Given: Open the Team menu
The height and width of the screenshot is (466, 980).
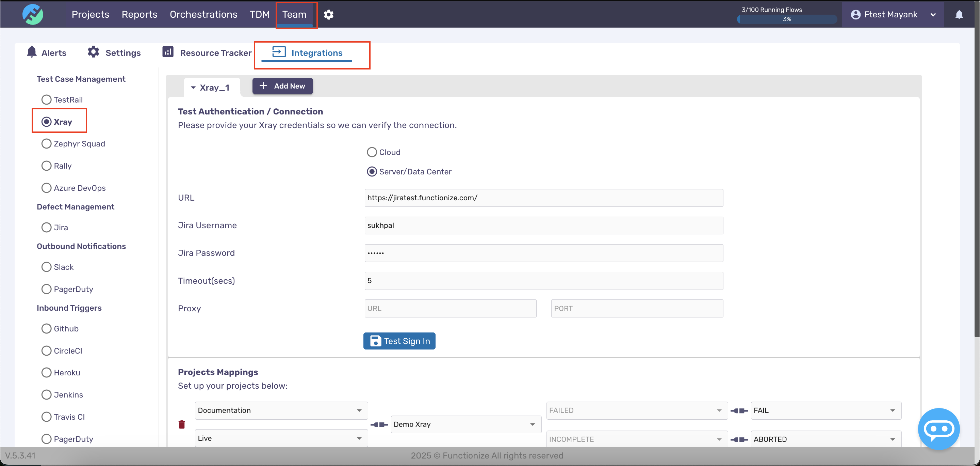Looking at the screenshot, I should point(294,14).
